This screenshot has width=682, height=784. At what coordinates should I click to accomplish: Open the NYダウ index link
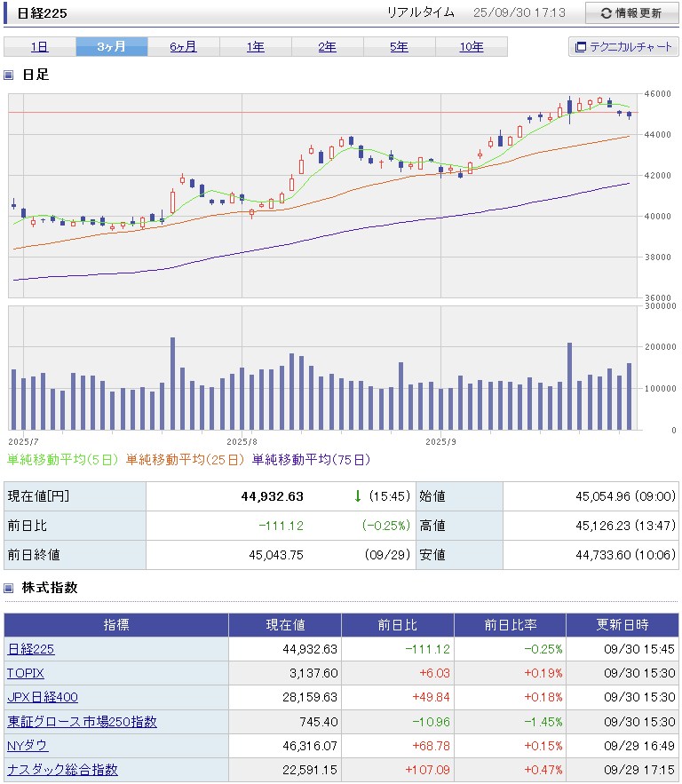(28, 746)
